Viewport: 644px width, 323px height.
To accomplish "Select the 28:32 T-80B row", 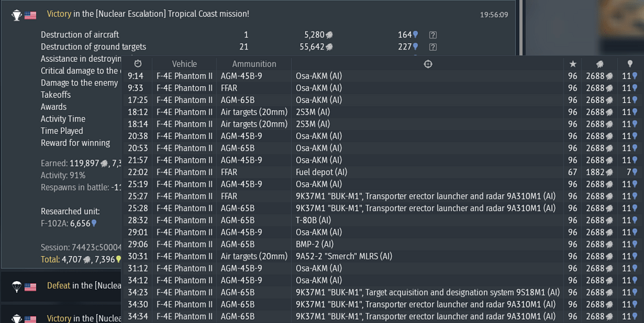I will (x=383, y=220).
